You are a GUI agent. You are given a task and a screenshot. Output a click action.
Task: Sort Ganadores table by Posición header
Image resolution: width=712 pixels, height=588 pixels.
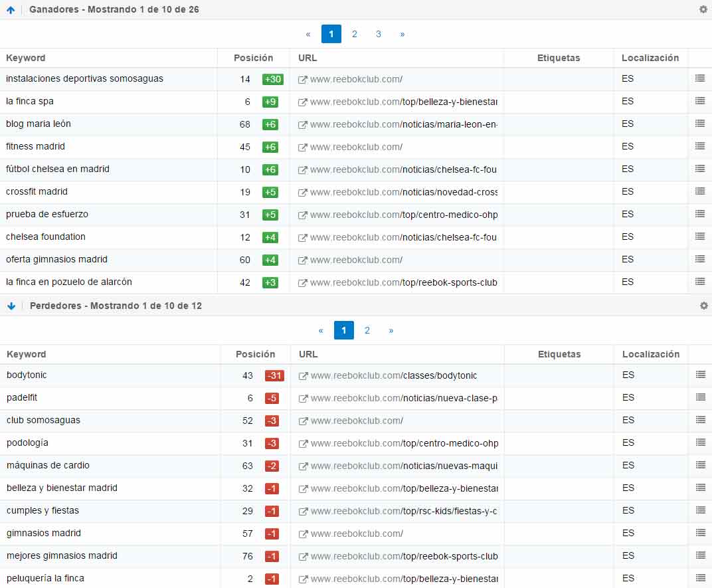click(253, 58)
